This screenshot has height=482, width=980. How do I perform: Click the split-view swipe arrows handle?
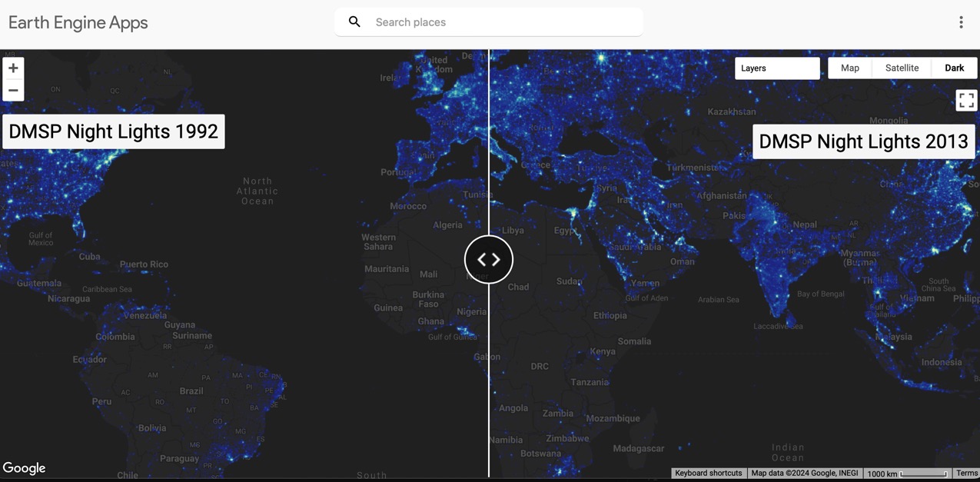[488, 259]
